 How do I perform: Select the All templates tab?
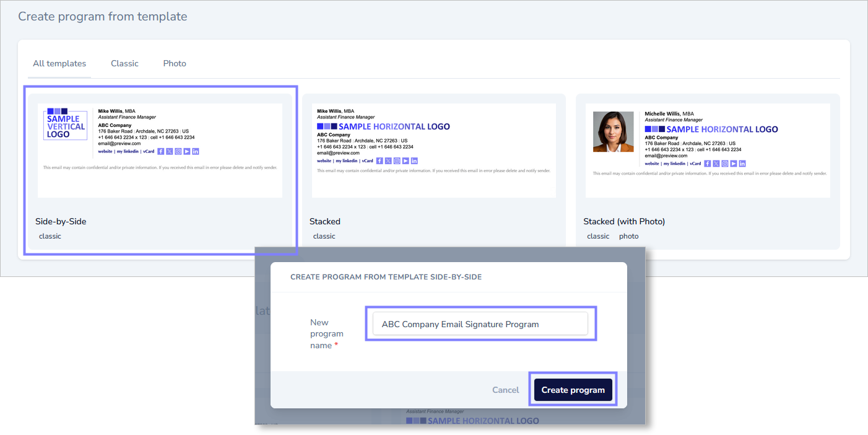[x=59, y=63]
